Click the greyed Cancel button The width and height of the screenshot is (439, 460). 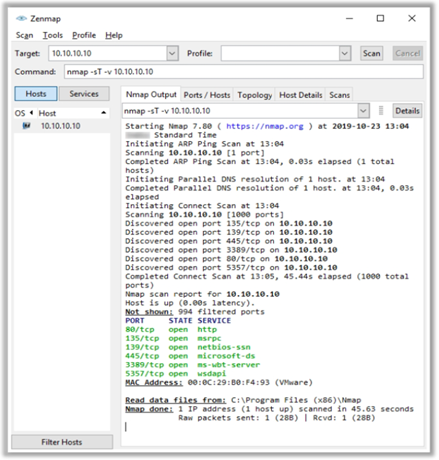[x=407, y=53]
